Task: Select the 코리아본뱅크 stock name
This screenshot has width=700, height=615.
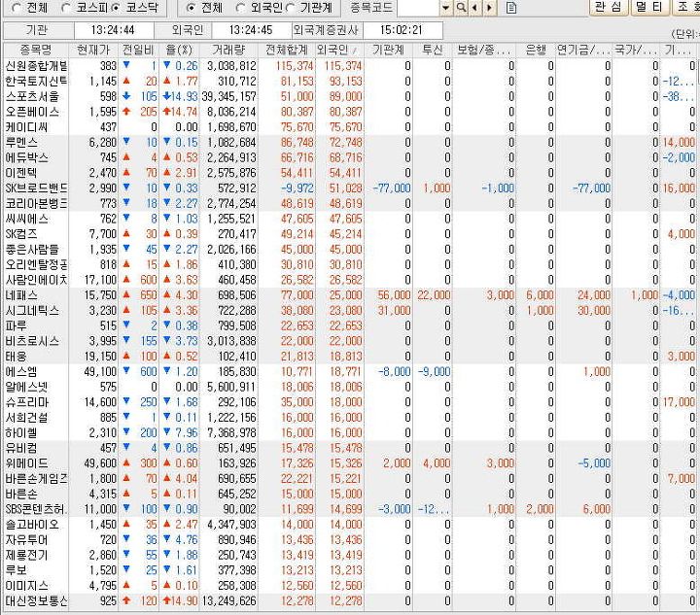Action: coord(36,203)
